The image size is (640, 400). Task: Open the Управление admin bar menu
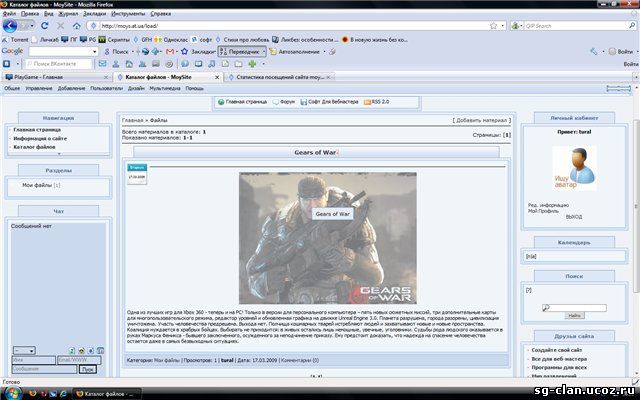[39, 88]
